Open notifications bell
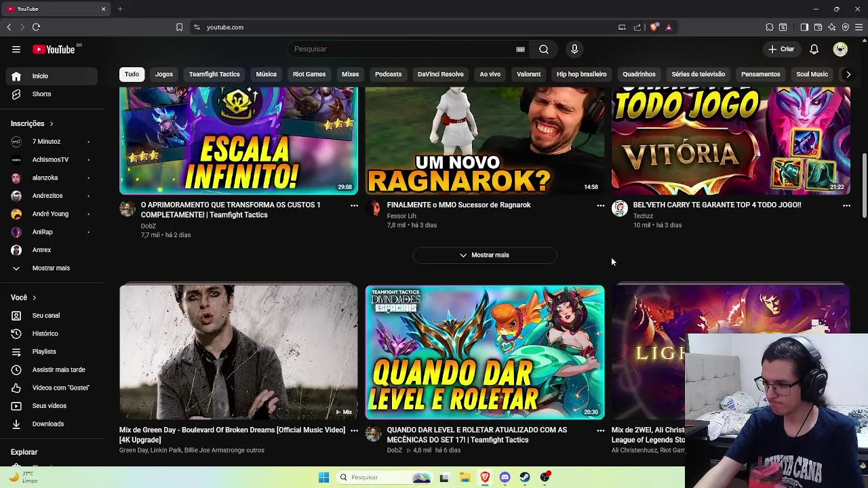 pos(814,49)
